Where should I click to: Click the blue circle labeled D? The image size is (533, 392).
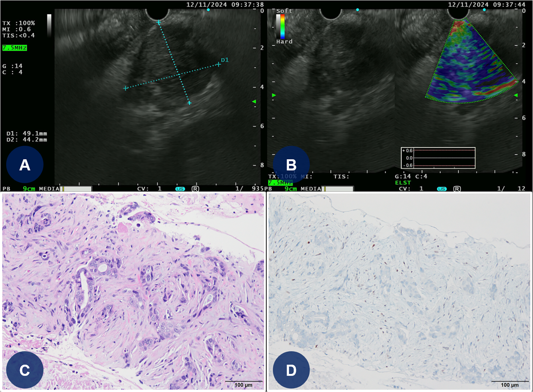(291, 370)
